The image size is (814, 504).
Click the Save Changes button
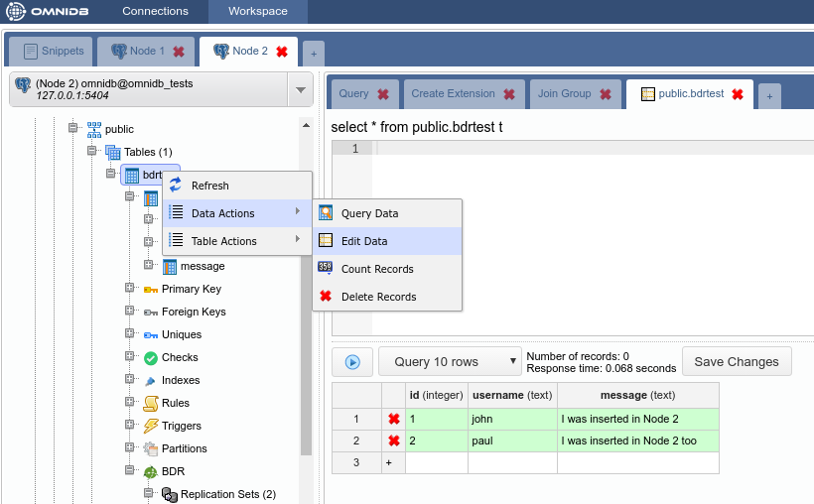[737, 362]
